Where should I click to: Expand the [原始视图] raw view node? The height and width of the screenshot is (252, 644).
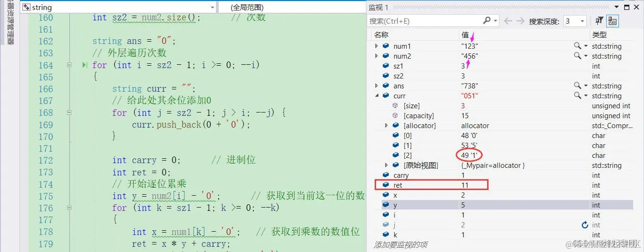386,165
